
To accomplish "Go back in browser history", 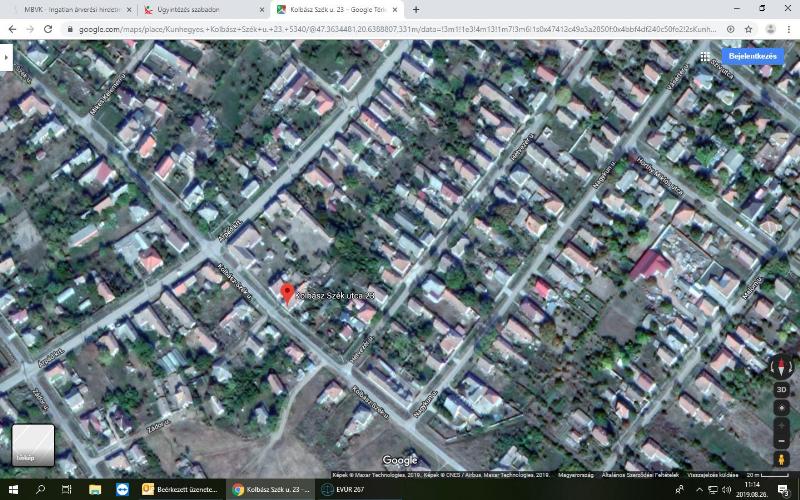I will [x=12, y=30].
